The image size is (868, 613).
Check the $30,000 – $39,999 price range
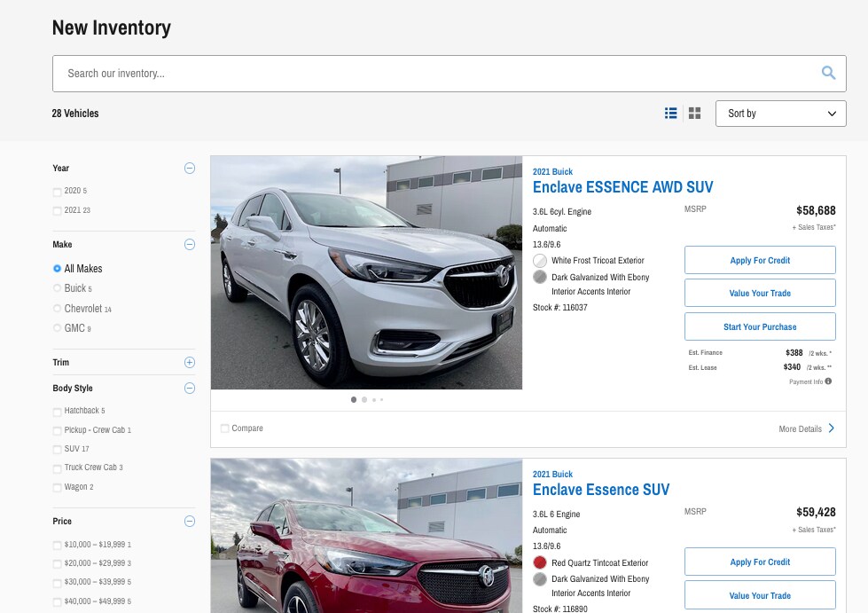tap(57, 583)
